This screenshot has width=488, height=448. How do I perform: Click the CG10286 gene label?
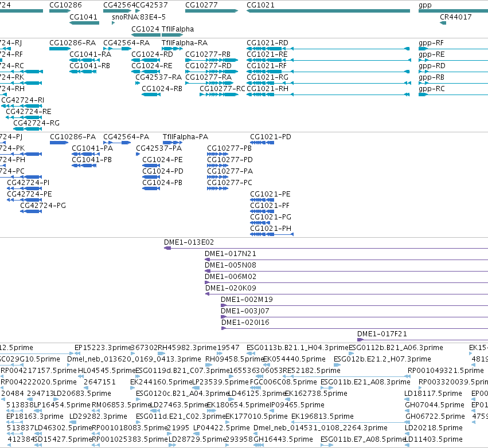tap(66, 5)
